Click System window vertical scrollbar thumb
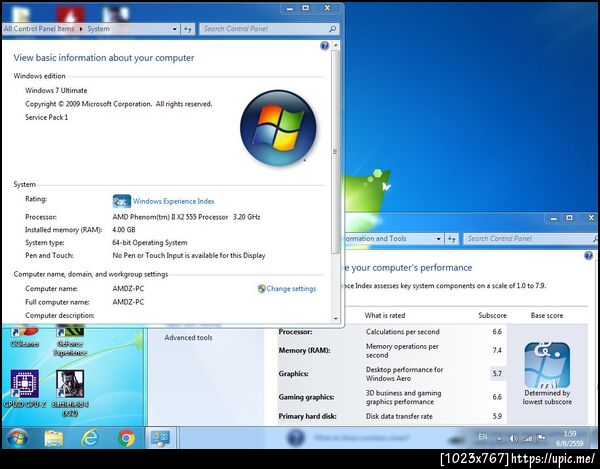 tap(335, 151)
